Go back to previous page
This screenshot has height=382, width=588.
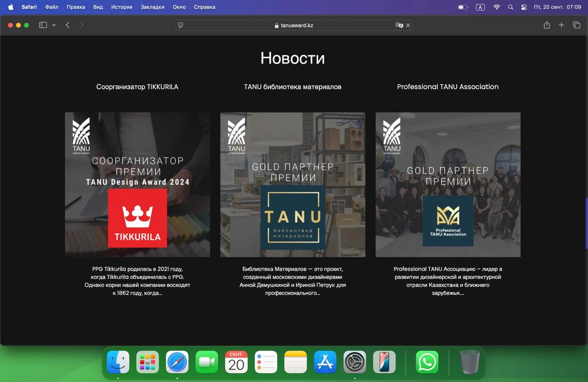tap(68, 25)
